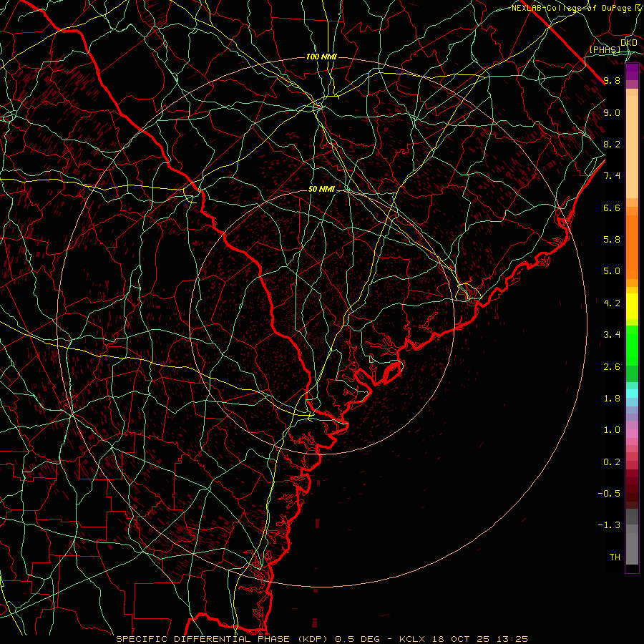Click the [PHAS] units label above the color scale
Viewport: 644px width, 644px height.
(605, 49)
